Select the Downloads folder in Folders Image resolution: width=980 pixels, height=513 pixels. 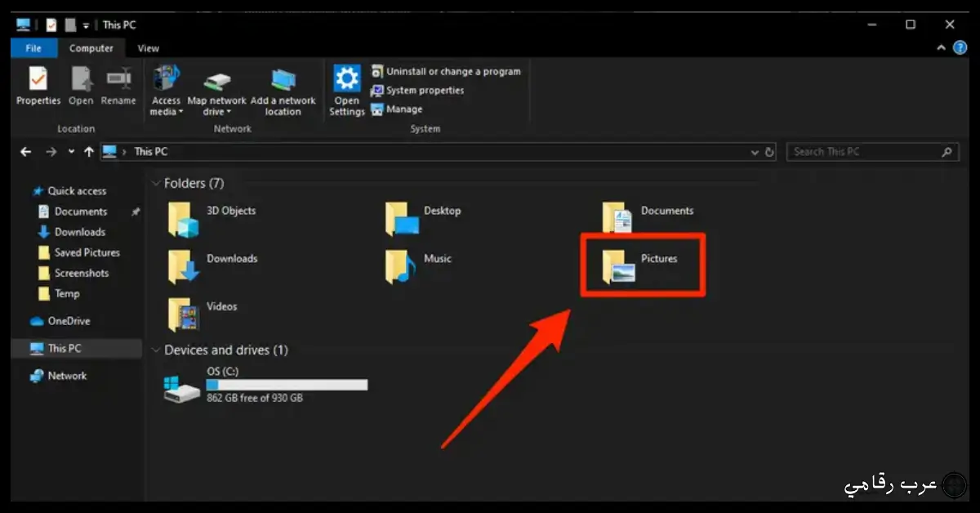pyautogui.click(x=184, y=266)
